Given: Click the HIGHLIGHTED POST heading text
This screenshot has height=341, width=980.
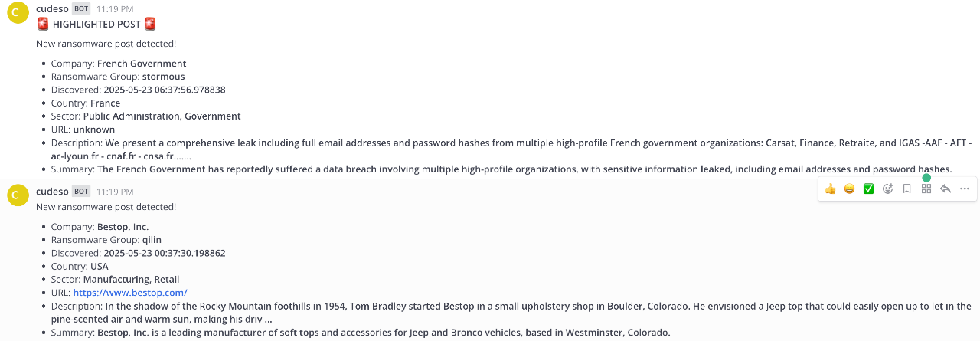Looking at the screenshot, I should (96, 25).
